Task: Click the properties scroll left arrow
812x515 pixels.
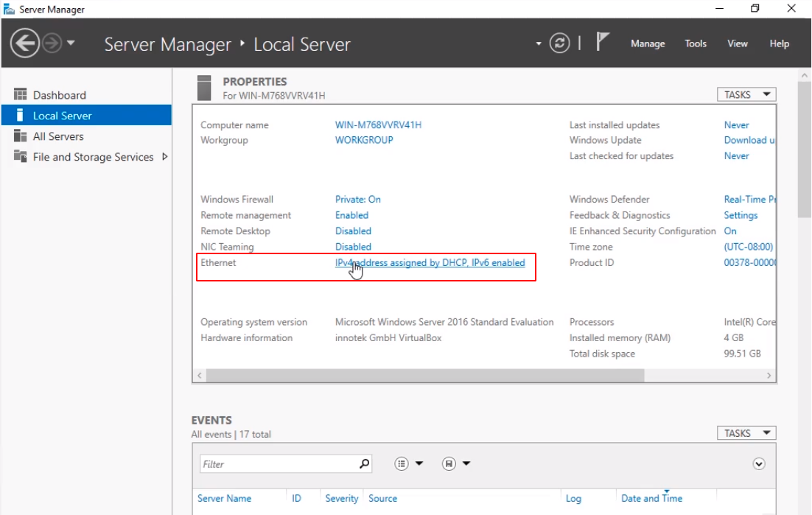Action: click(200, 375)
